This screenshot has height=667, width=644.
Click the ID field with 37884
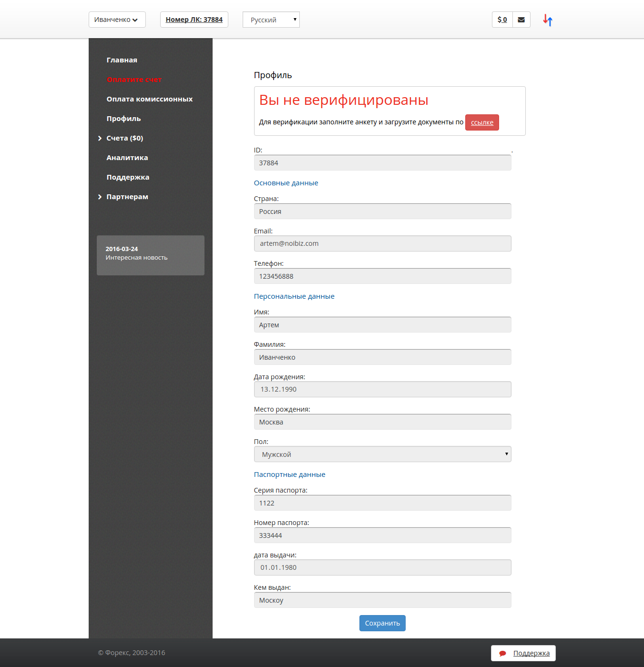(x=383, y=162)
